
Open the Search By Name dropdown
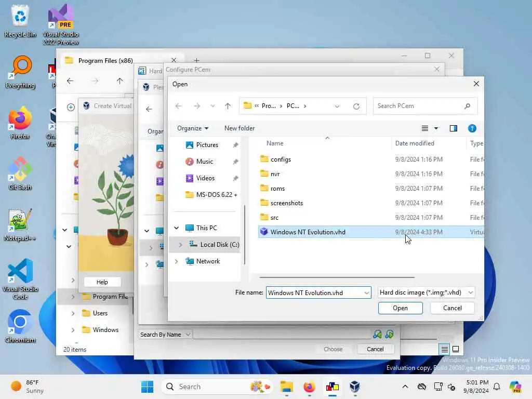click(165, 335)
